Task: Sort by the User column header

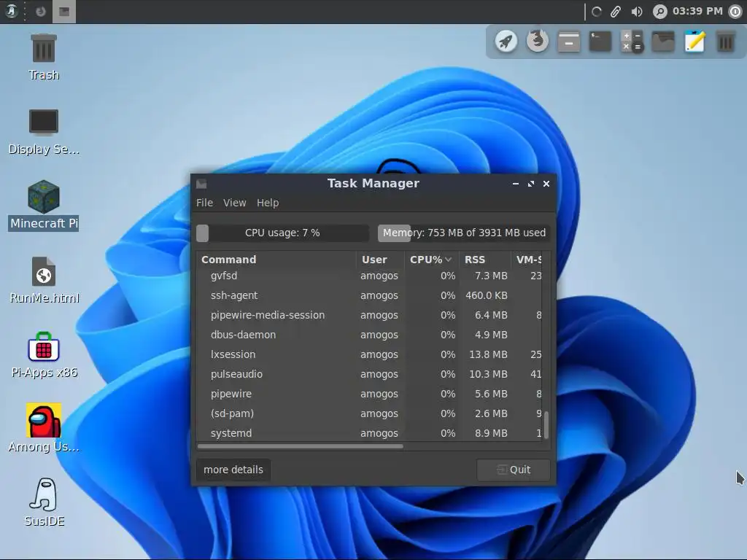Action: click(380, 260)
